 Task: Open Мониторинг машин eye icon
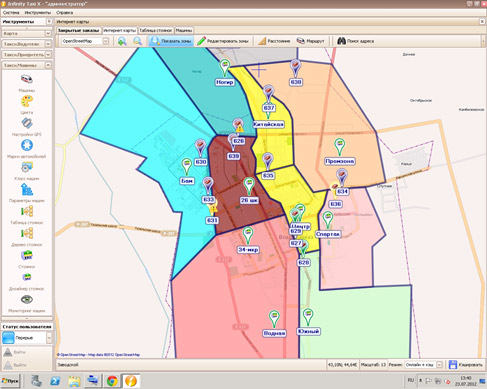[27, 299]
